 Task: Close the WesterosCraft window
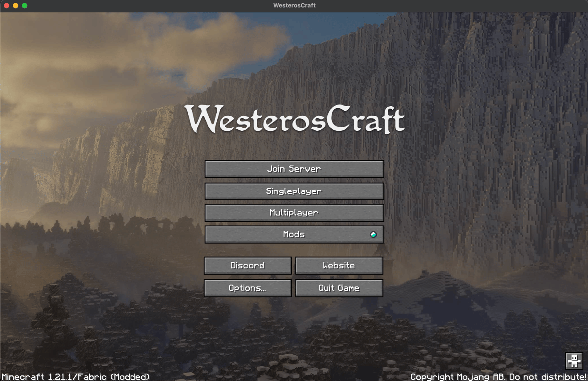point(6,5)
